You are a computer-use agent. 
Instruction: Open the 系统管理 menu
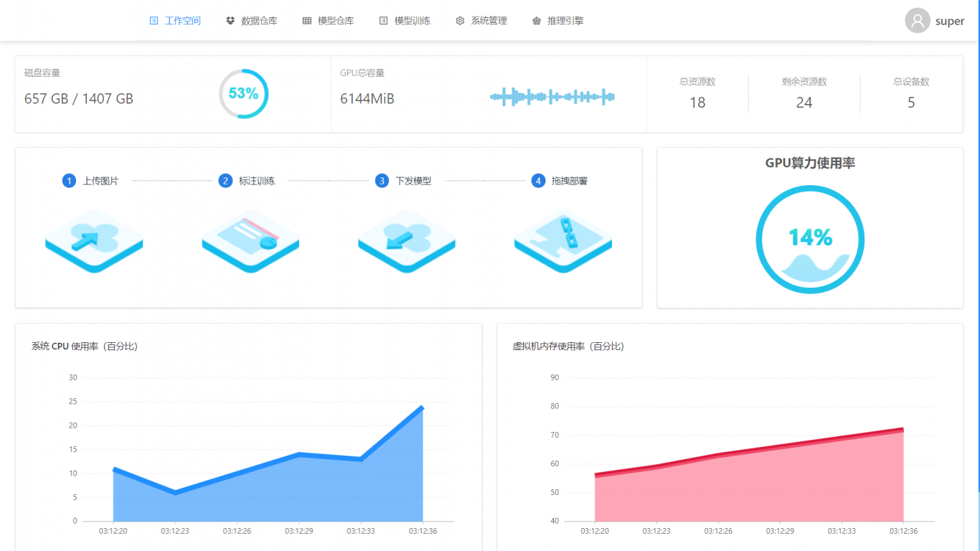click(x=481, y=21)
